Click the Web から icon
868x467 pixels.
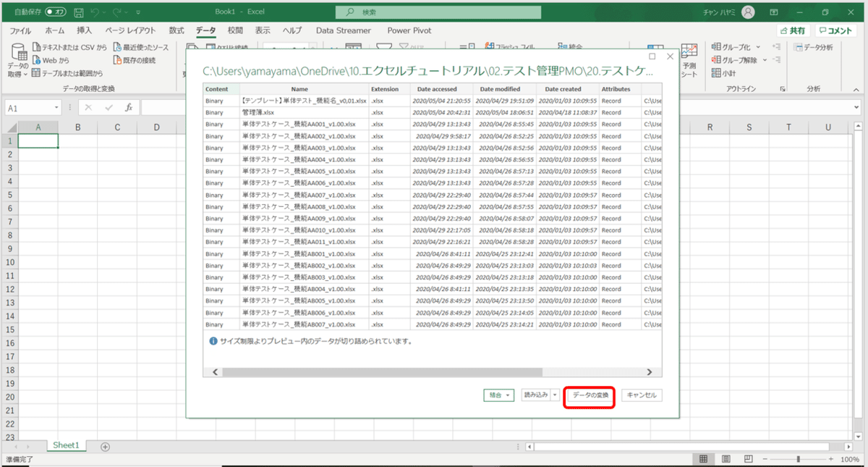pyautogui.click(x=37, y=60)
